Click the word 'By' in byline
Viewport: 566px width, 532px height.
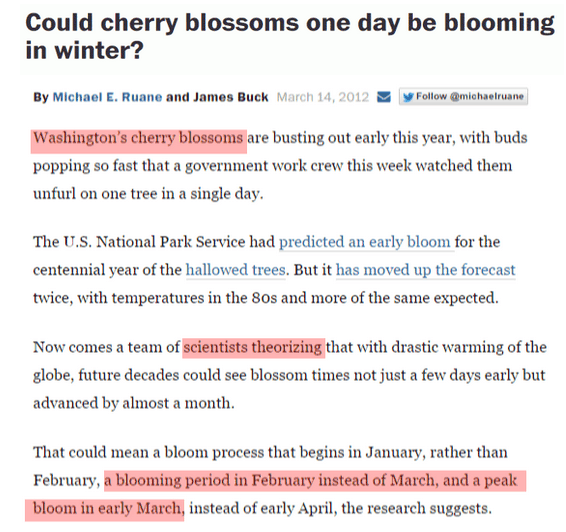pyautogui.click(x=41, y=97)
